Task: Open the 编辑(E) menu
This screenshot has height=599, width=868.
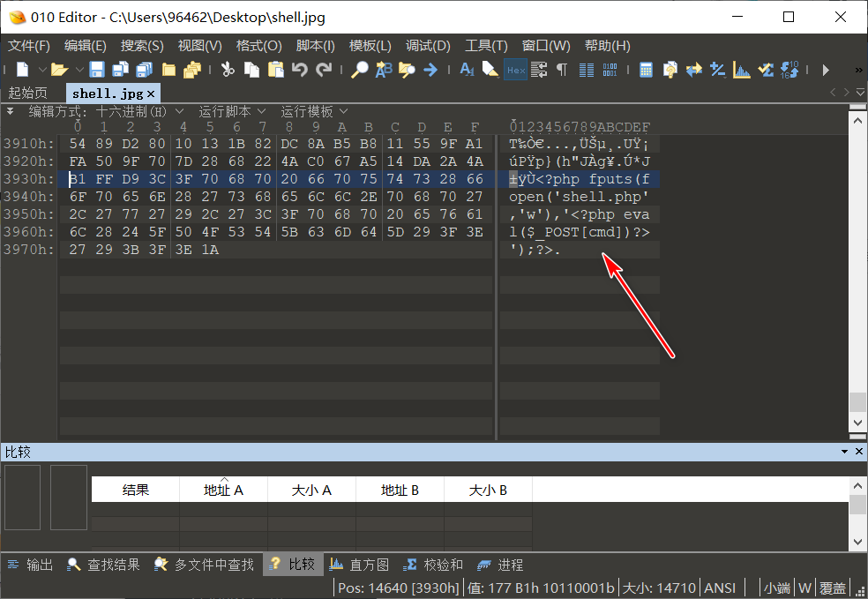Action: point(85,45)
